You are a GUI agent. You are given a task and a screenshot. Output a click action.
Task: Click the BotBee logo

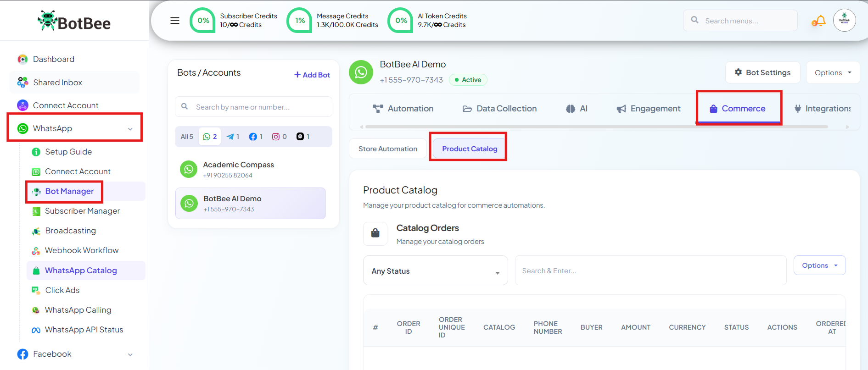pos(74,21)
